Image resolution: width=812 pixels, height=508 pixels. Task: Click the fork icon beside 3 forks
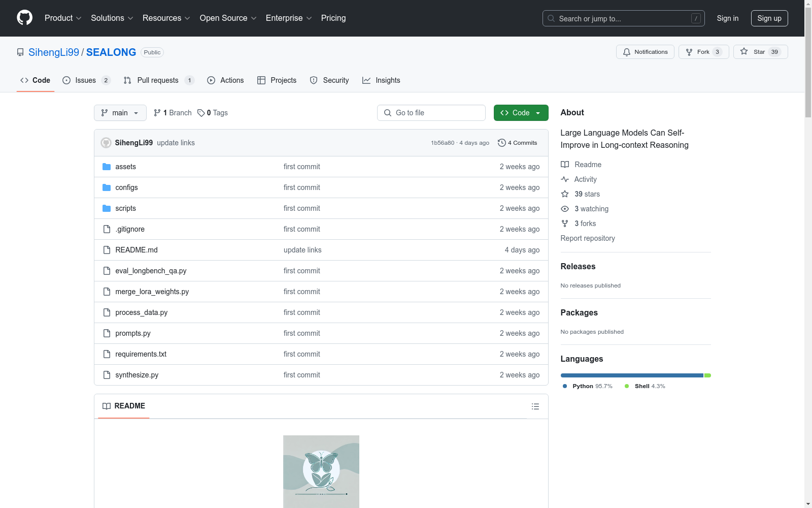click(565, 224)
